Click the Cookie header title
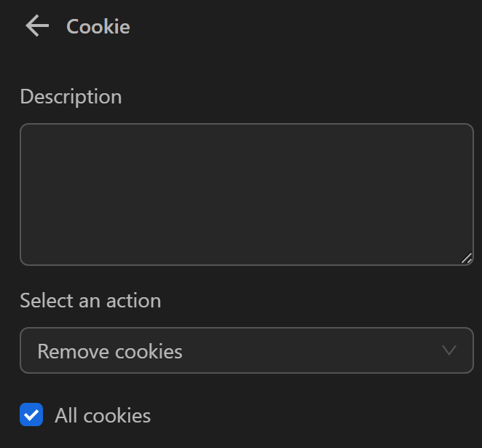 click(98, 28)
